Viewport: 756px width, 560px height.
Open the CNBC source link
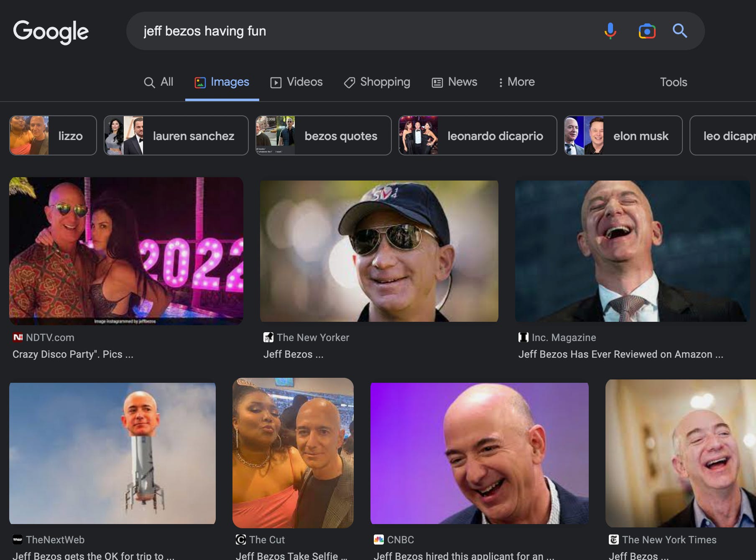[401, 540]
